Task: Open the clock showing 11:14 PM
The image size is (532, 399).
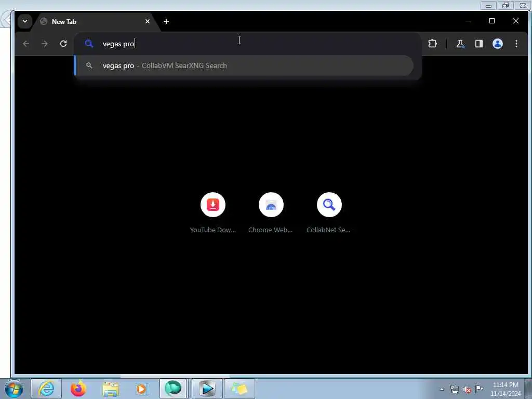Action: pyautogui.click(x=506, y=389)
